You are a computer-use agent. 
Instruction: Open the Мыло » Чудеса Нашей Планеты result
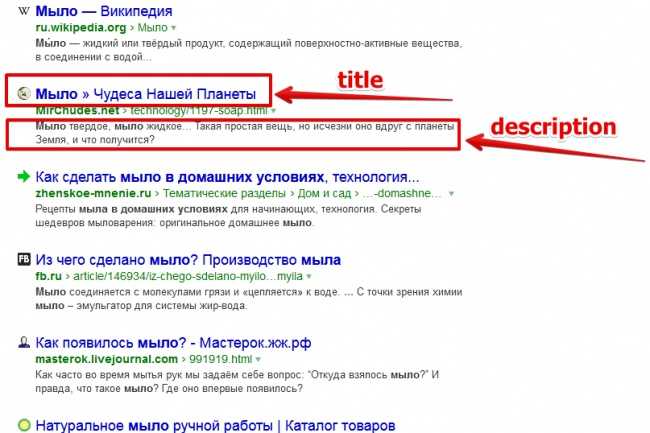point(146,94)
